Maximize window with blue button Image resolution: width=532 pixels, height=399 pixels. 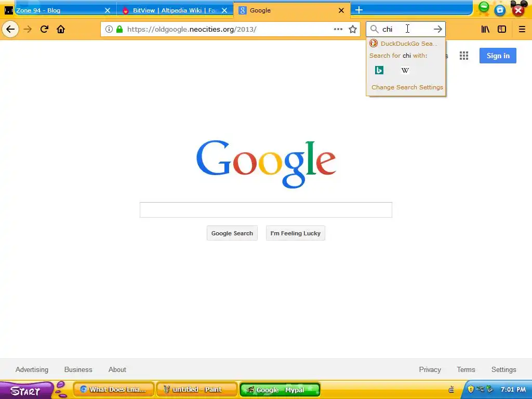(x=500, y=10)
